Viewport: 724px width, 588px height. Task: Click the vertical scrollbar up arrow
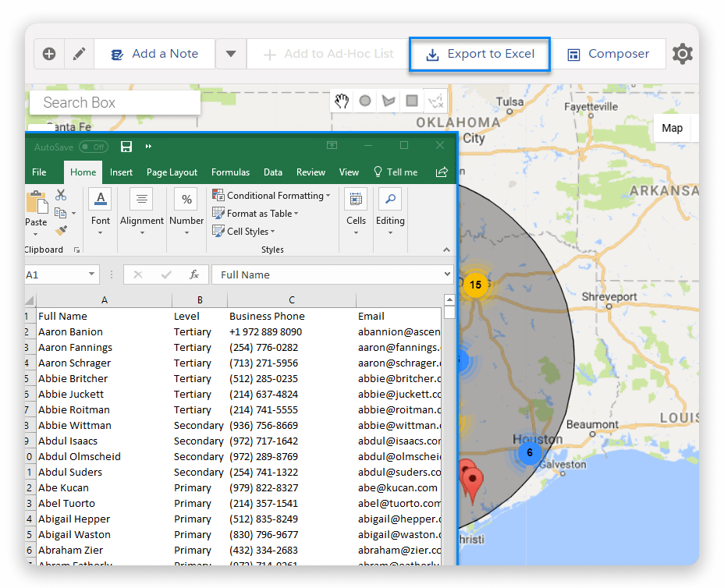click(x=449, y=300)
